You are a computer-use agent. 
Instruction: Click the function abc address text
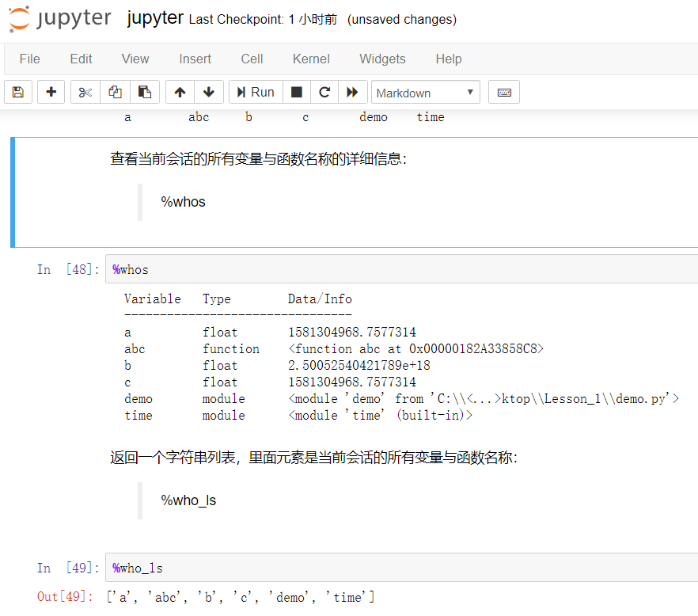(x=416, y=348)
